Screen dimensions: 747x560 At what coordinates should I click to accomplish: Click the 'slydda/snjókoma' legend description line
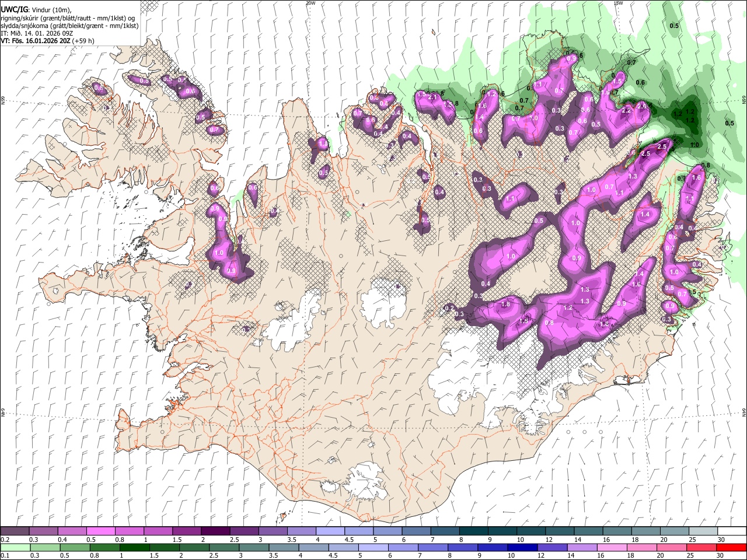pos(70,25)
